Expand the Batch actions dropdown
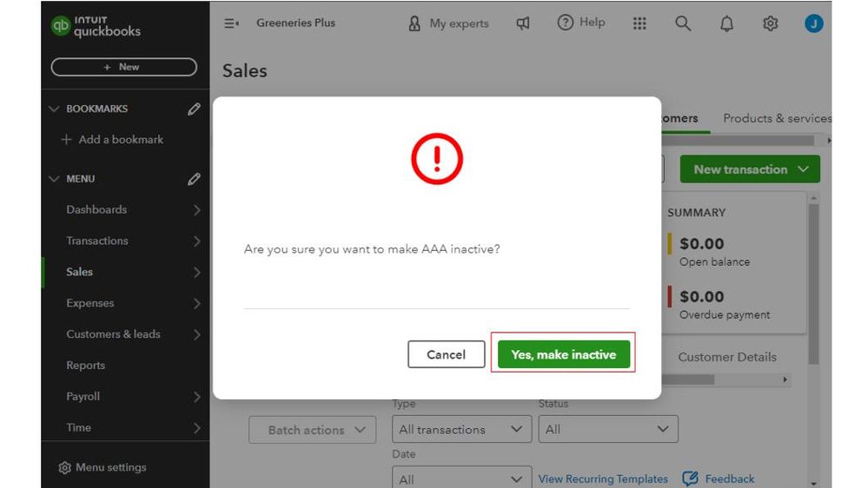868x488 pixels. coord(312,430)
